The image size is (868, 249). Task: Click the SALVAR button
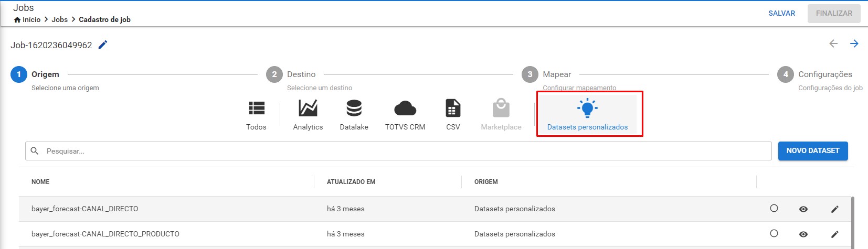(x=781, y=13)
